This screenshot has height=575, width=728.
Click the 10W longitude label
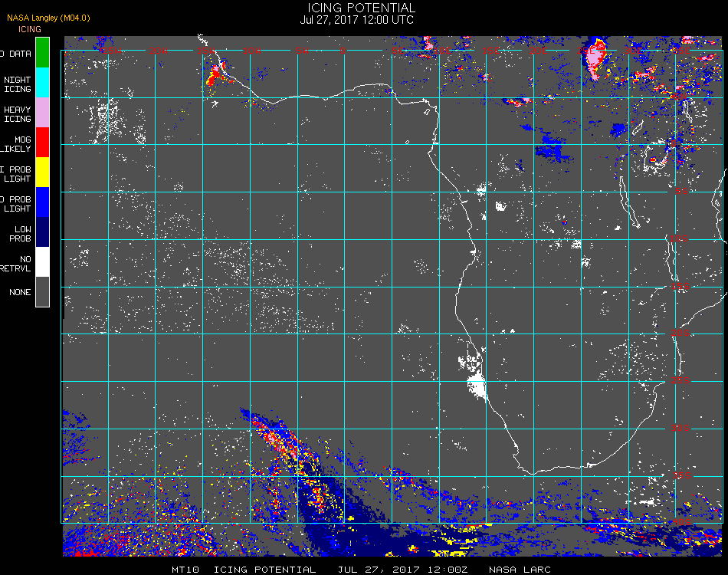click(x=252, y=51)
